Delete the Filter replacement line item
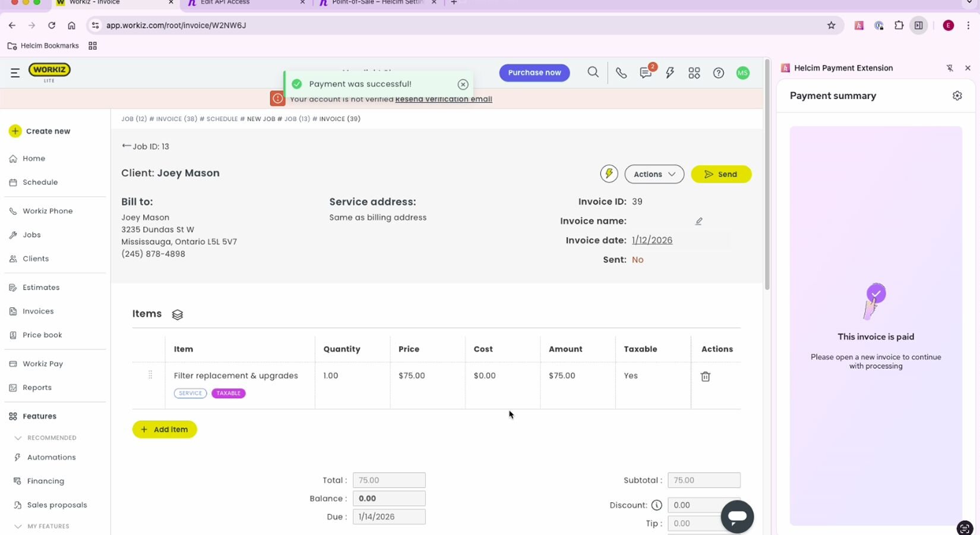 pyautogui.click(x=705, y=376)
